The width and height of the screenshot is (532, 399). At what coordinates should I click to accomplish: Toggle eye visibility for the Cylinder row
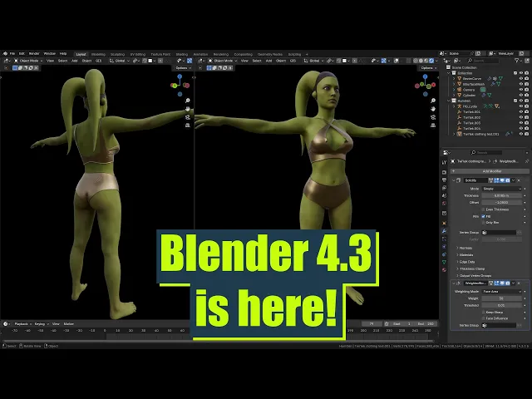521,96
